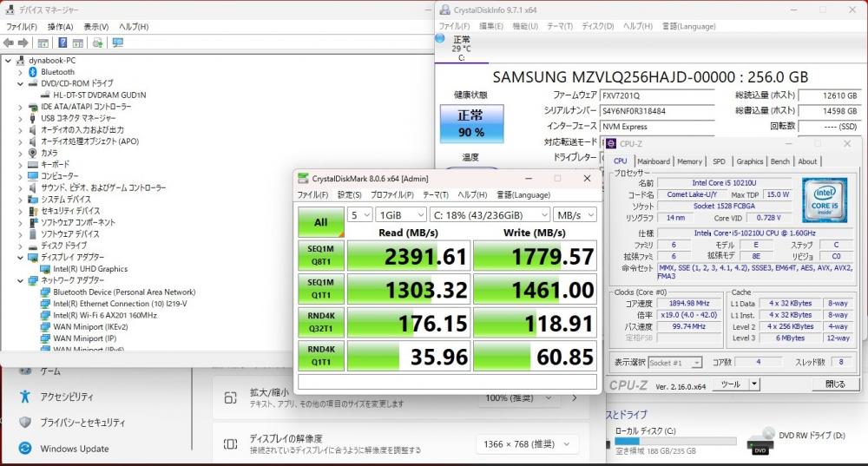The height and width of the screenshot is (466, 868).
Task: Run the RND4K Q32T1 test
Action: click(x=321, y=322)
